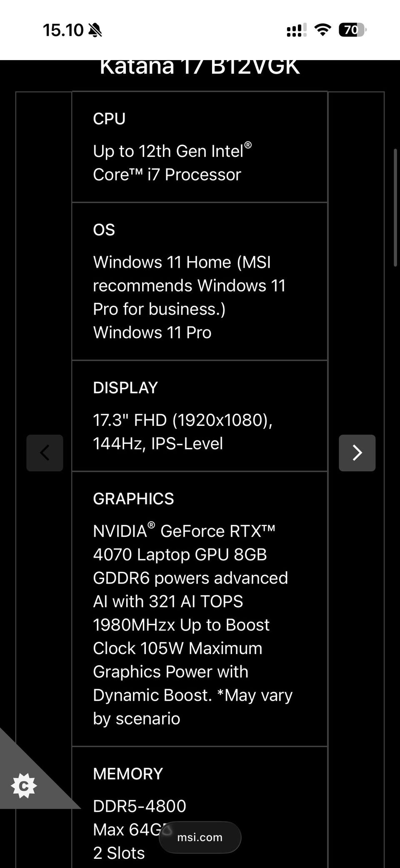The width and height of the screenshot is (400, 868).
Task: Tap the Katana 17 B12VGK model title
Action: (x=200, y=68)
